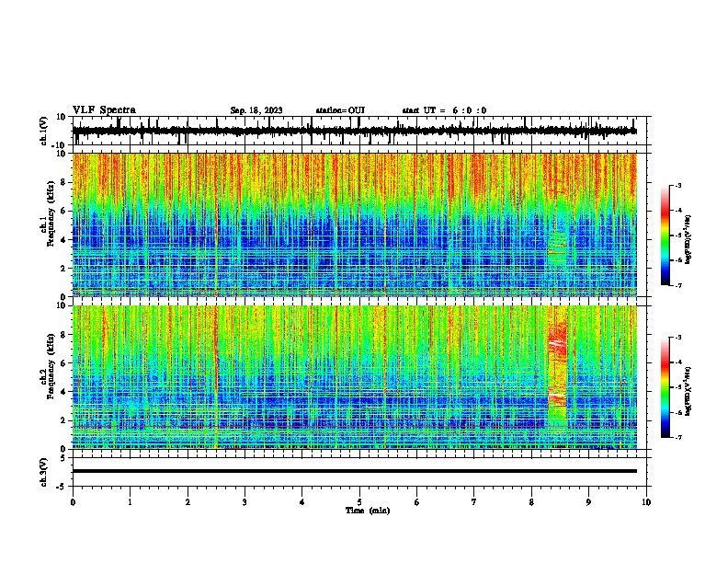Click the "Time (min)" axis title
Image resolution: width=728 pixels, height=563 pixels.
tap(368, 511)
